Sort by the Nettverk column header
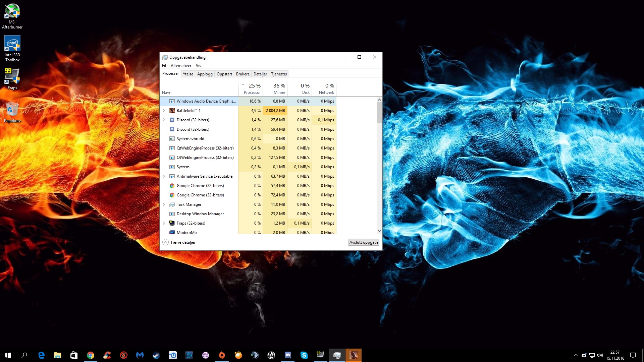This screenshot has width=644, height=362. coord(324,89)
